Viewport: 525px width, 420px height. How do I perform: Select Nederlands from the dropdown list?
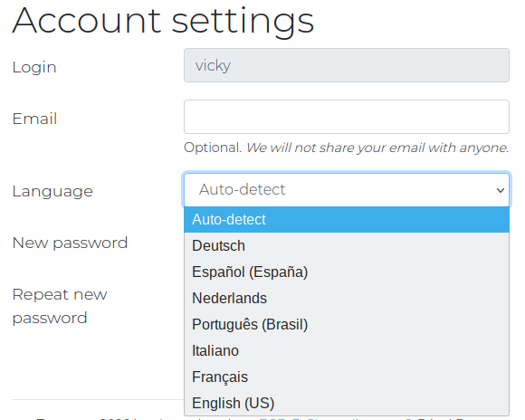347,298
